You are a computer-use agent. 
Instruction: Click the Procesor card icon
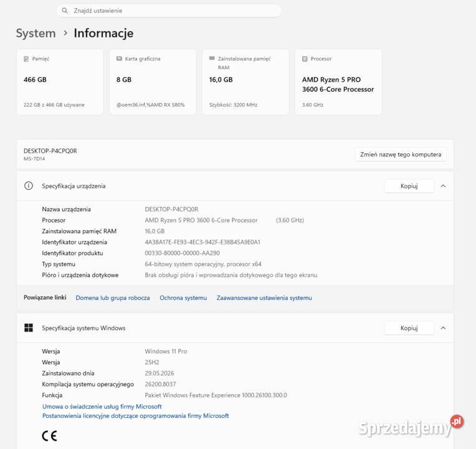[305, 59]
